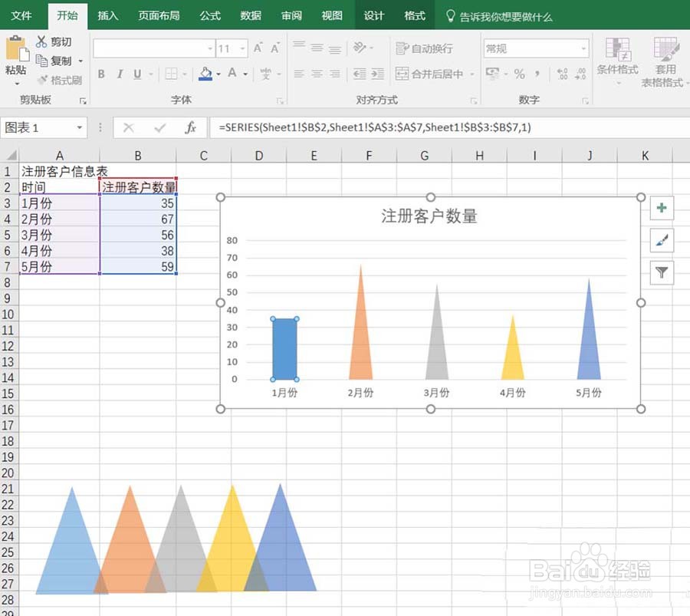Click the Cut (剪切) scissors icon
The image size is (690, 616).
(x=41, y=42)
